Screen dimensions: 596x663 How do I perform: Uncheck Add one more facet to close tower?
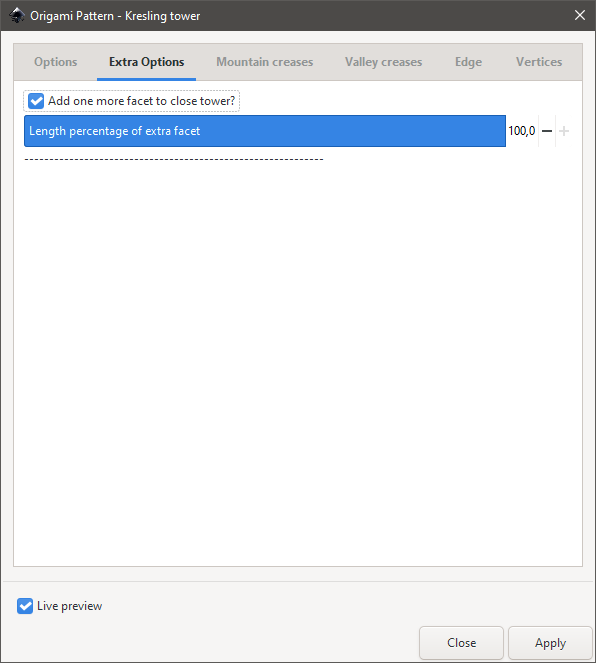[x=36, y=101]
